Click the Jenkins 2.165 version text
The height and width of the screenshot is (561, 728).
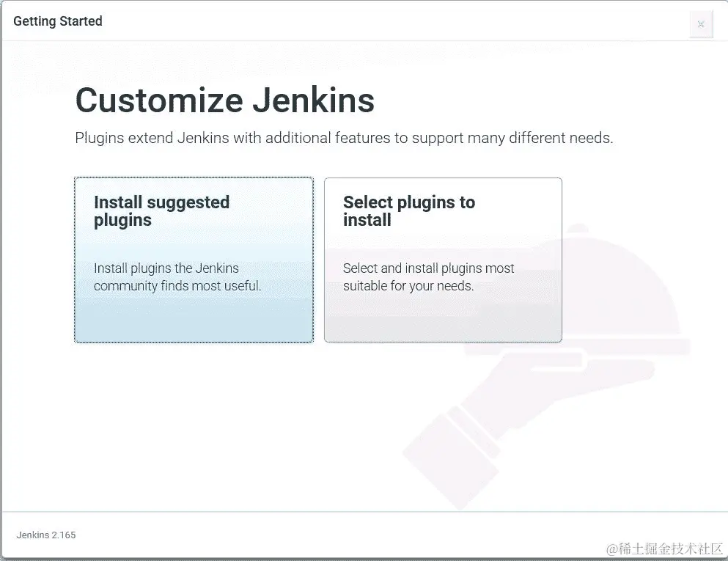[x=46, y=535]
